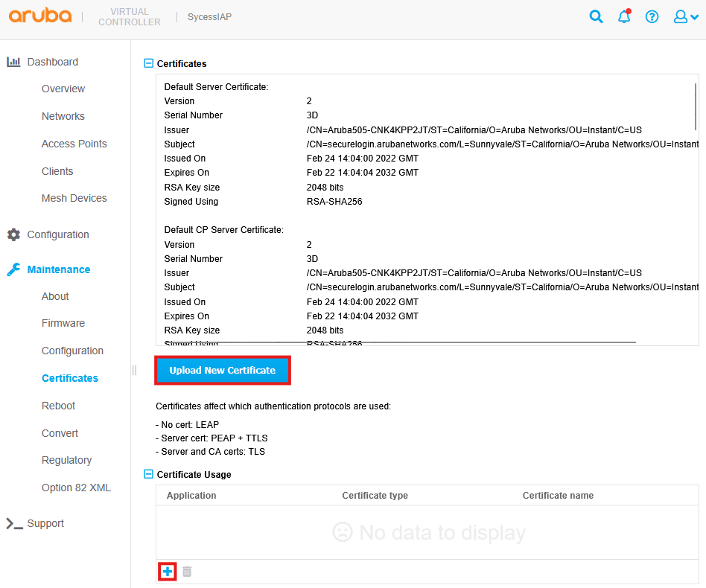Open the search magnifier icon
The height and width of the screenshot is (588, 706).
point(596,16)
